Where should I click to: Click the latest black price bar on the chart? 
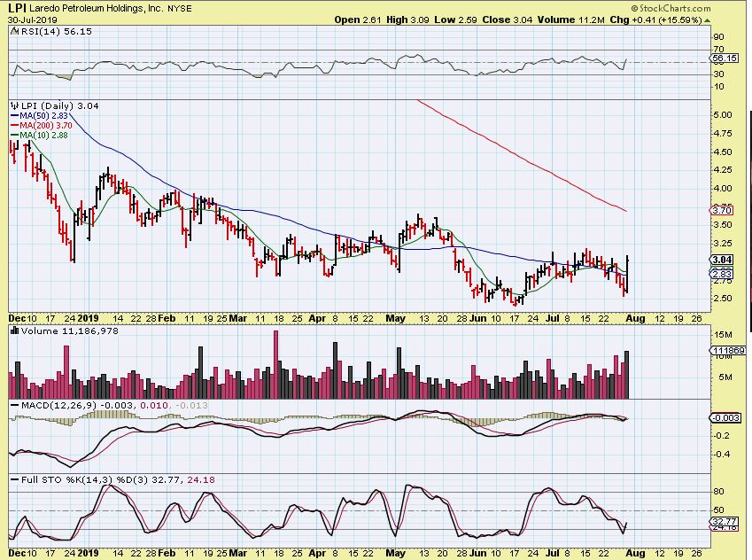627,275
